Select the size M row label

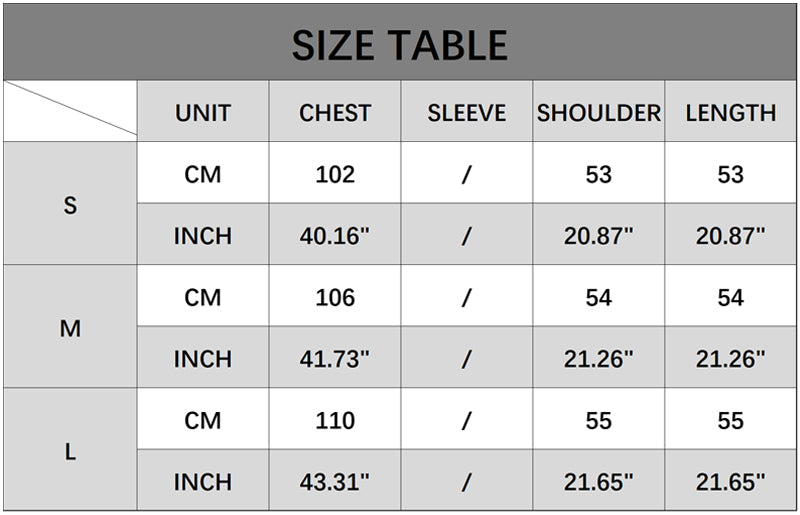tap(70, 329)
